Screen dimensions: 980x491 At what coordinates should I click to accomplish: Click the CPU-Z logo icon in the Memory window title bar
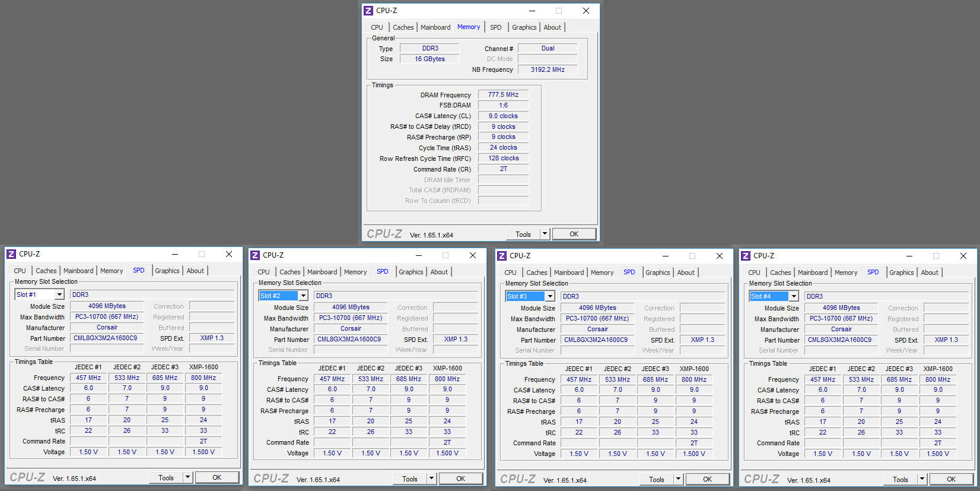(368, 11)
